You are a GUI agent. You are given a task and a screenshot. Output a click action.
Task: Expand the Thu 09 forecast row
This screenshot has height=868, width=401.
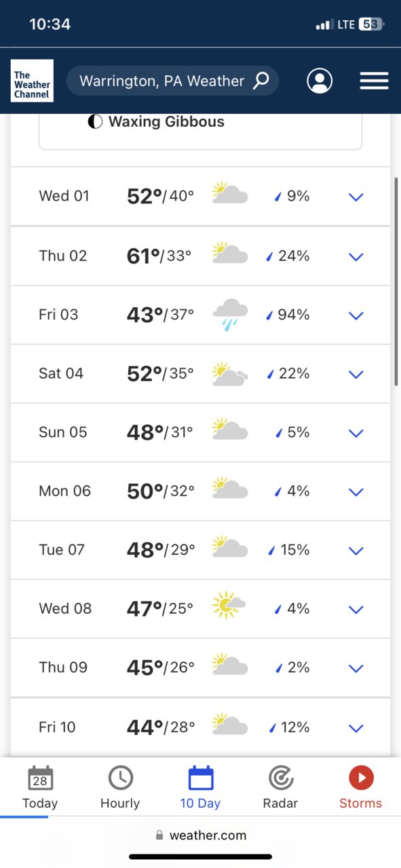(200, 668)
